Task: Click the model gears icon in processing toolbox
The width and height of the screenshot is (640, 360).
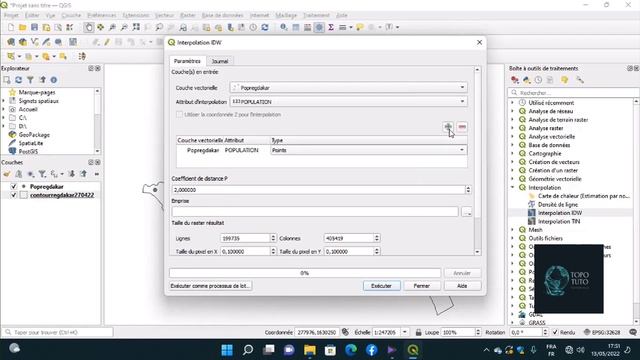Action: (515, 80)
